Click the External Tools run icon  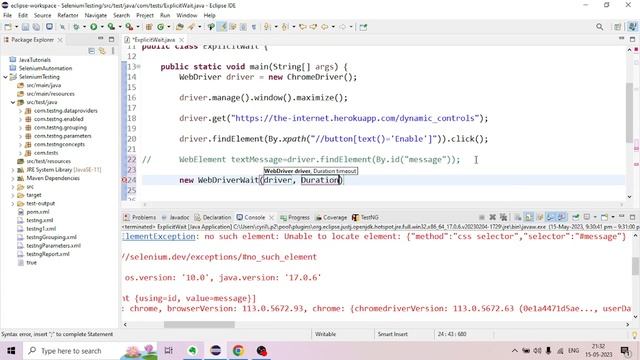(x=129, y=27)
